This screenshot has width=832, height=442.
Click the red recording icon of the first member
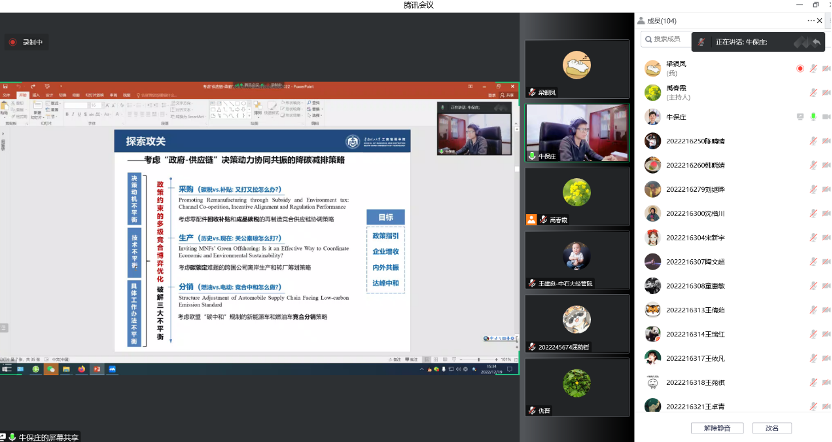[x=800, y=68]
